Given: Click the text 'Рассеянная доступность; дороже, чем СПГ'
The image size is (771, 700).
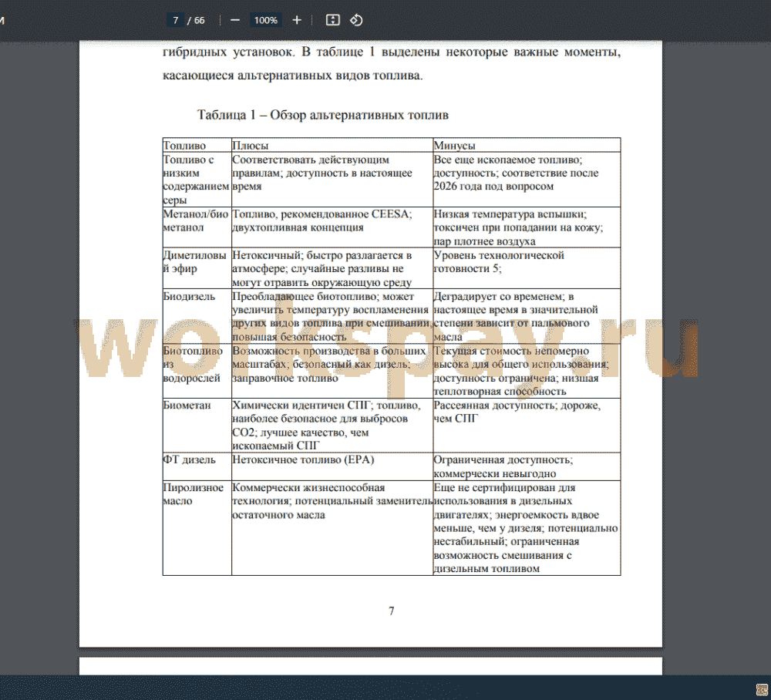Looking at the screenshot, I should (x=517, y=412).
